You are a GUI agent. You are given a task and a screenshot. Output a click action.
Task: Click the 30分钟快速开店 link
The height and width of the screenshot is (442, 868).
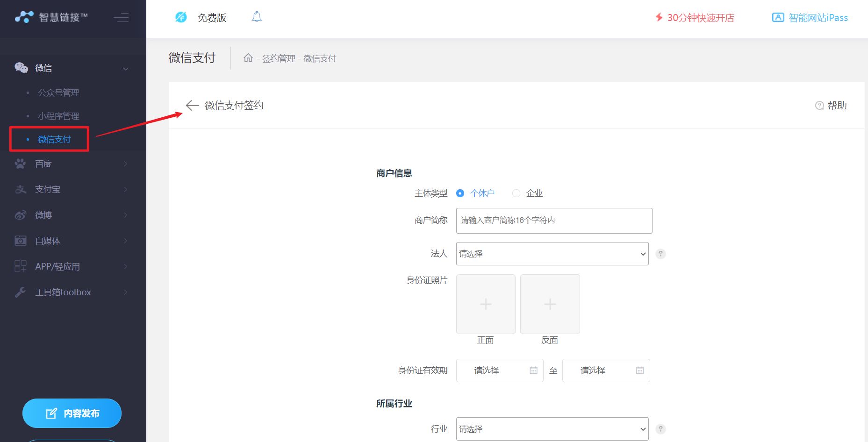tap(700, 18)
